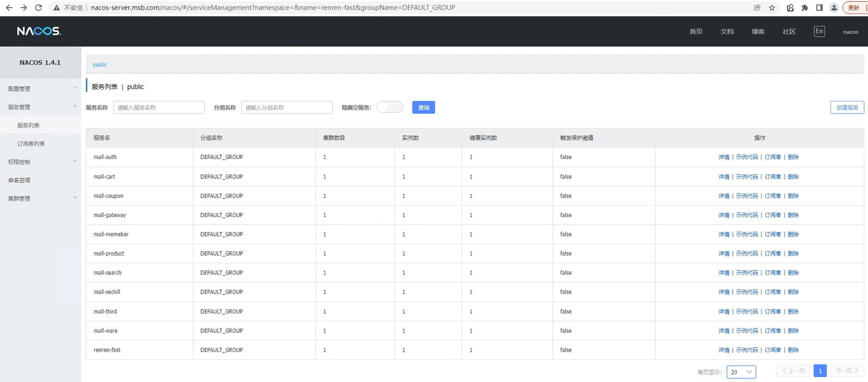
Task: Click the 上一页 previous page button
Action: click(x=793, y=371)
